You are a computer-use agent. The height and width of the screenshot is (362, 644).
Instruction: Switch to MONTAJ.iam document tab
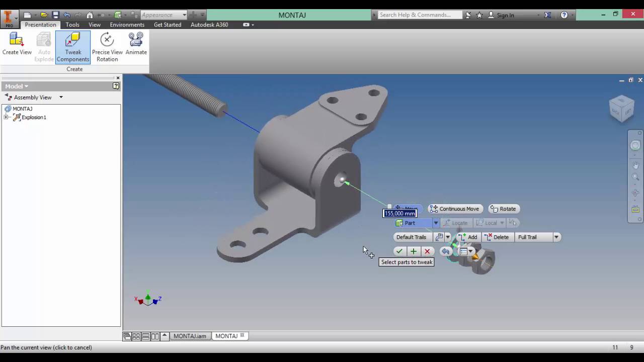click(190, 336)
